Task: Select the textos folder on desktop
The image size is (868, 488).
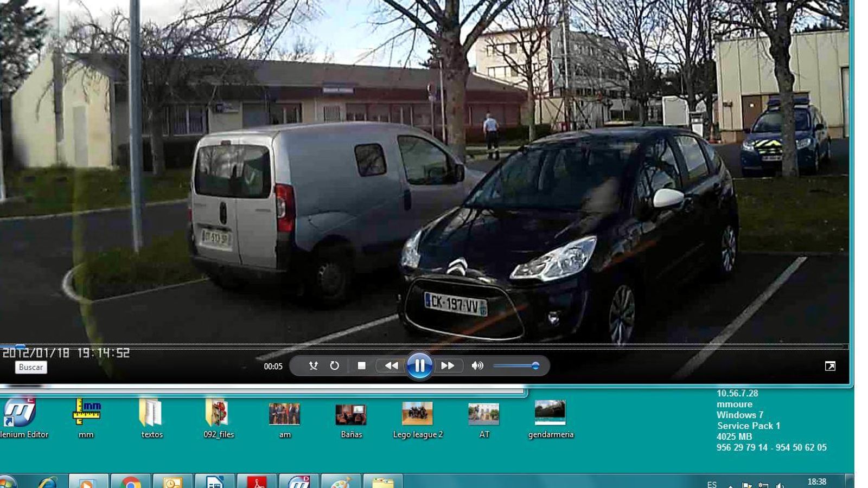Action: click(151, 414)
